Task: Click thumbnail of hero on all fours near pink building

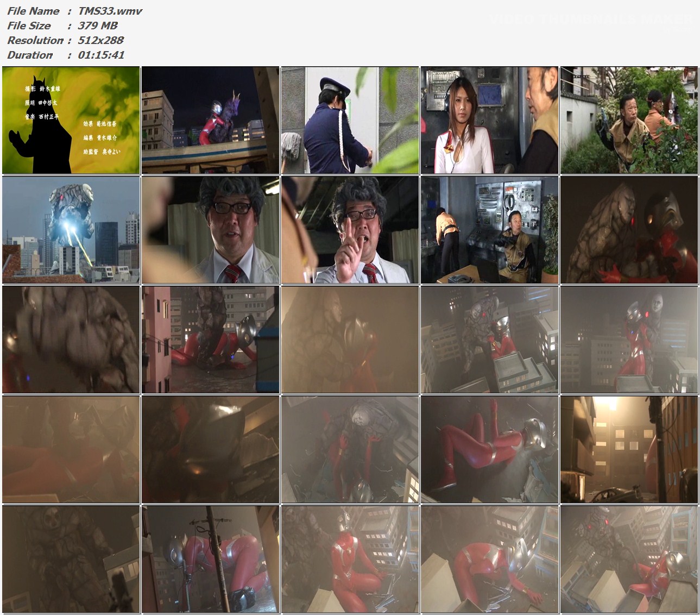Action: [211, 340]
